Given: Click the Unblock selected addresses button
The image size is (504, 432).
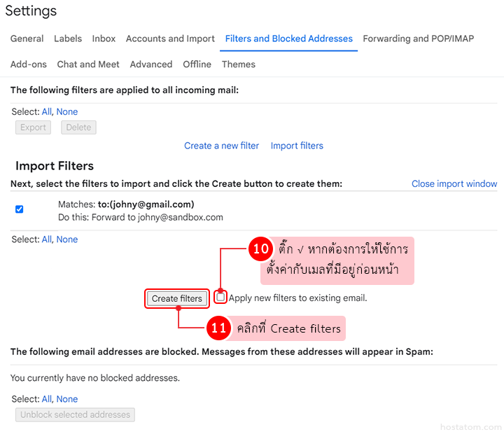Looking at the screenshot, I should 75,414.
